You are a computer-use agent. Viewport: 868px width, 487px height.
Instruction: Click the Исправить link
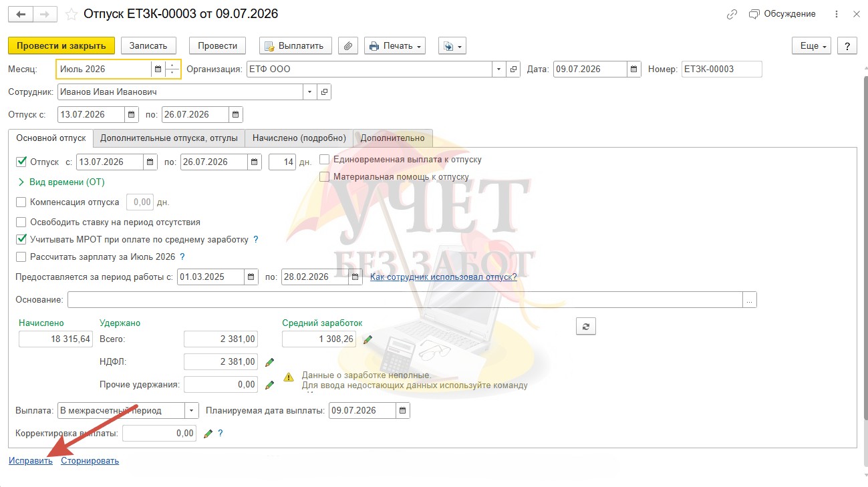pos(31,460)
